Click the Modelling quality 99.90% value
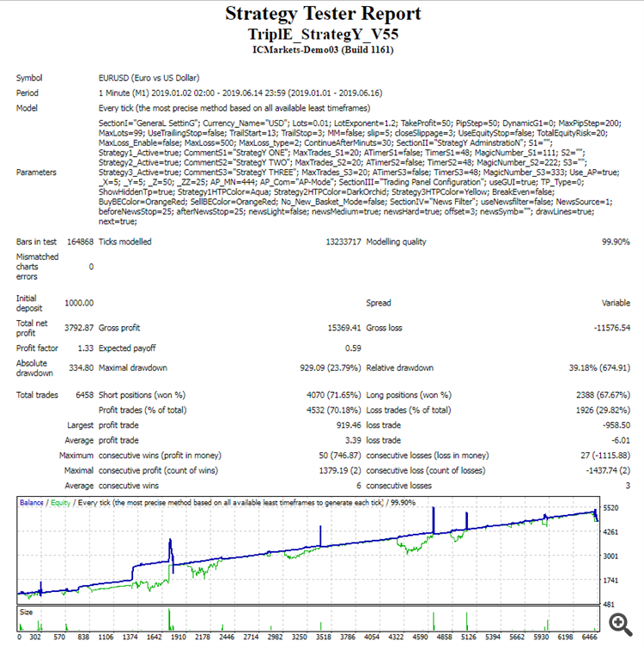Viewport: 644px width, 647px height. [616, 242]
